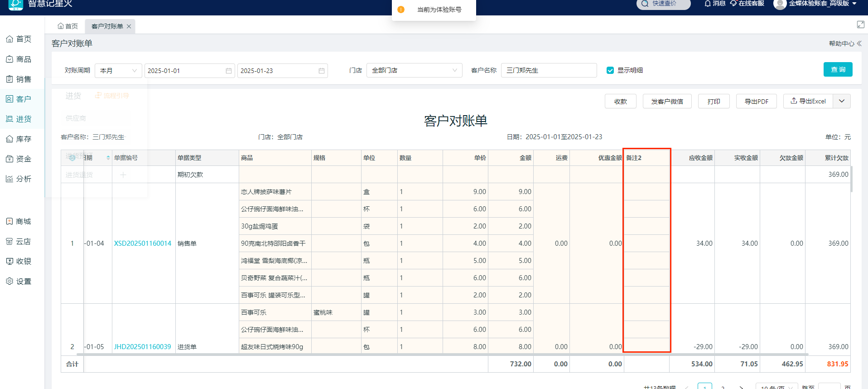Click 导出PDF button
The height and width of the screenshot is (389, 868).
click(757, 101)
